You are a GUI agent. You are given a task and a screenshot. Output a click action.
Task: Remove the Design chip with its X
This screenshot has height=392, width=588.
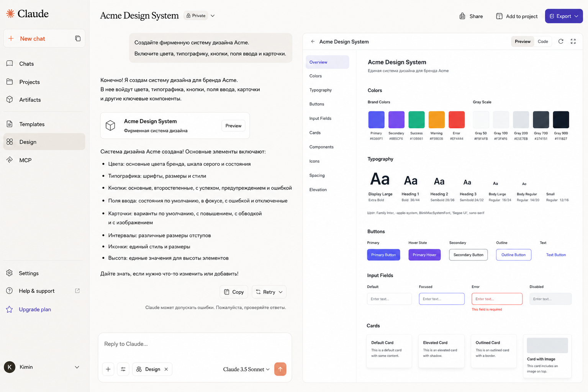pyautogui.click(x=166, y=369)
